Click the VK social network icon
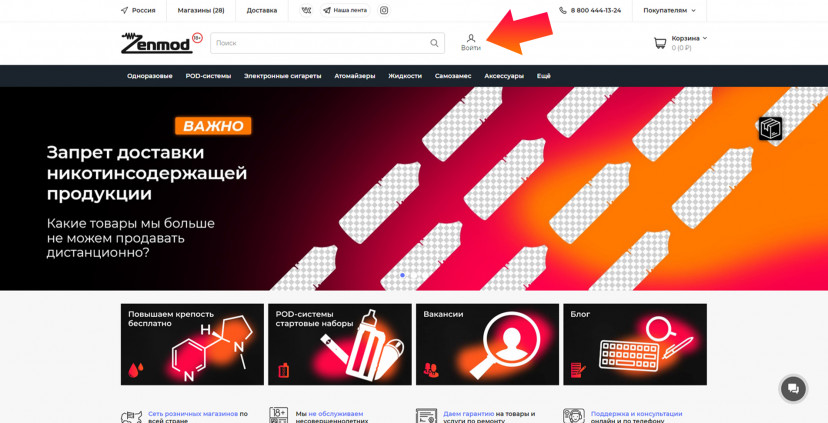Viewport: 828px width, 423px height. [x=305, y=10]
